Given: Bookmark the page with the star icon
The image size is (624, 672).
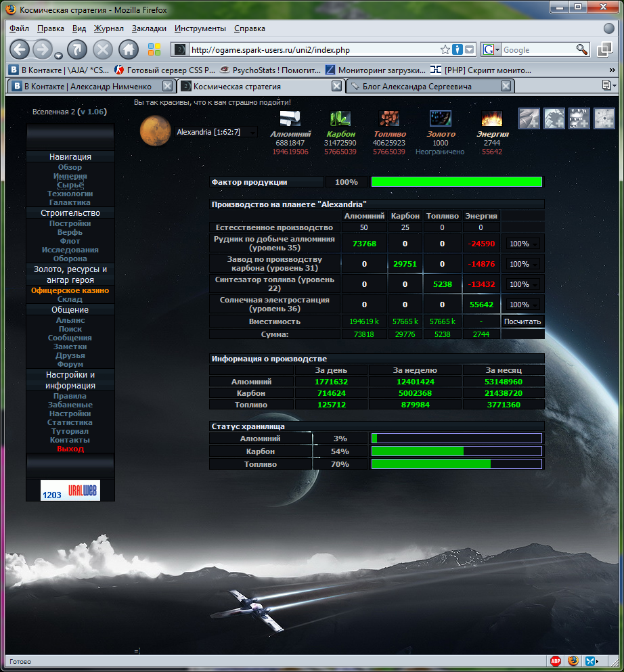Looking at the screenshot, I should 445,49.
